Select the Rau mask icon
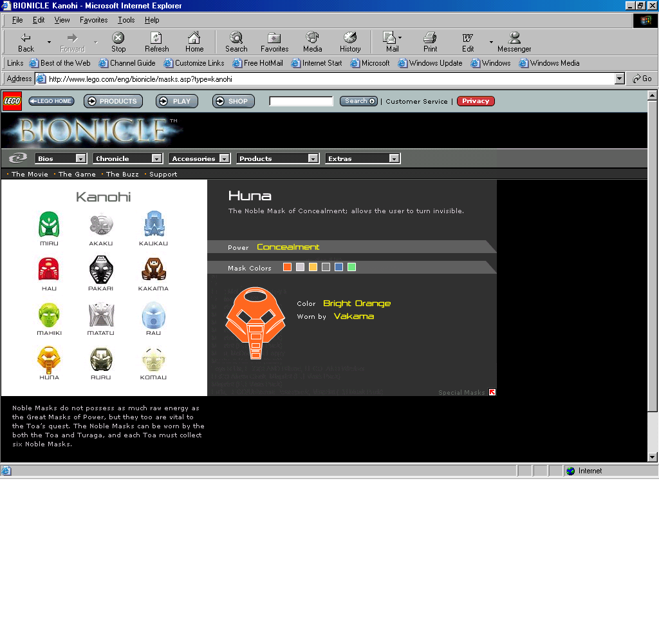 pyautogui.click(x=153, y=315)
